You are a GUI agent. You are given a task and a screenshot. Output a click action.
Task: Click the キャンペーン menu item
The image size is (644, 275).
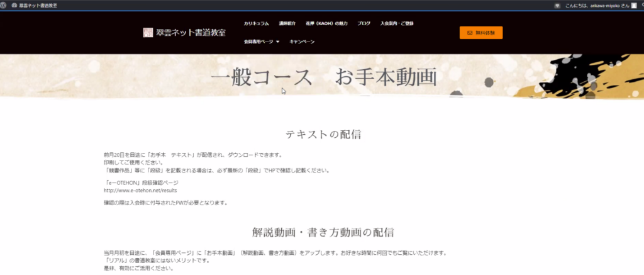[302, 42]
